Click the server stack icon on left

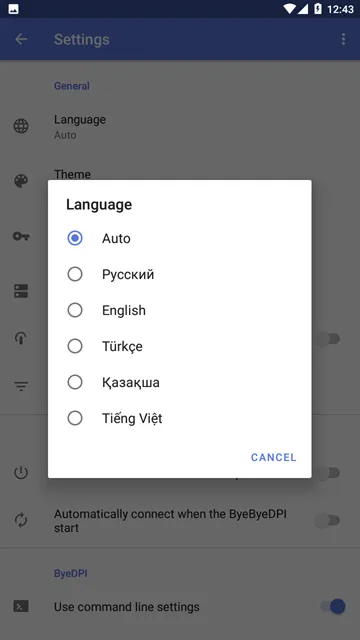tap(21, 291)
